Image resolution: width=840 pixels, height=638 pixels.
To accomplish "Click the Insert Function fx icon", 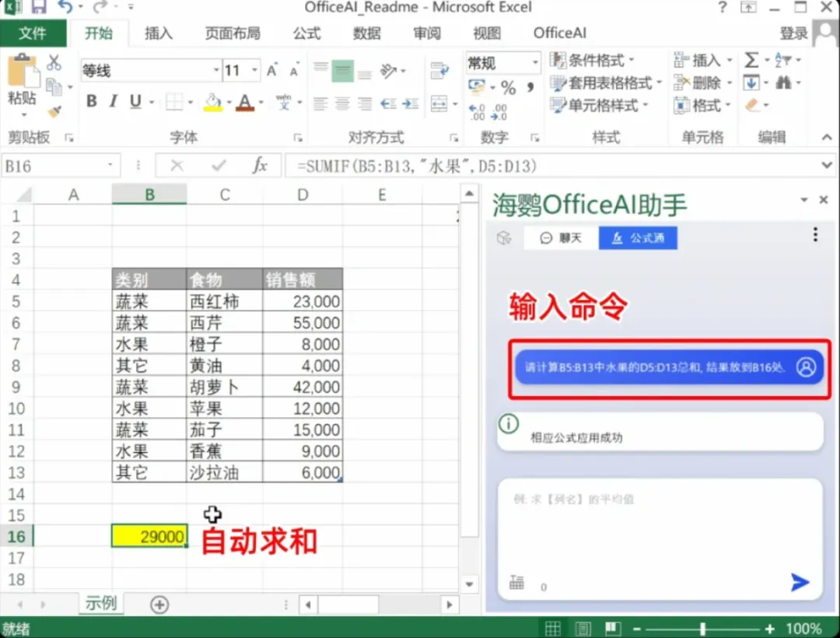I will (260, 165).
